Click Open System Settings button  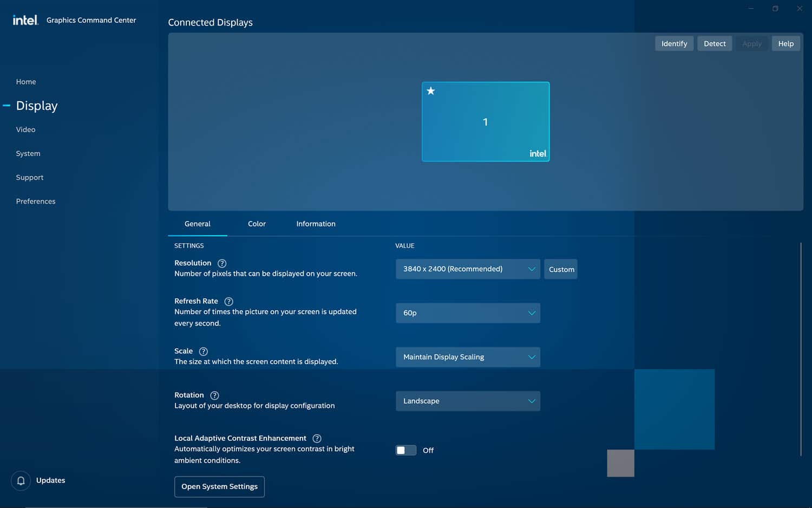pyautogui.click(x=219, y=487)
